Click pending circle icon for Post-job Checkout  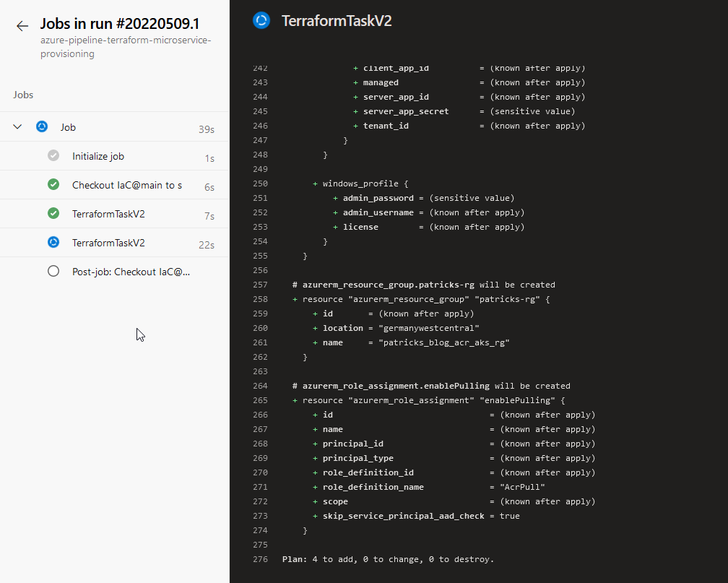(x=53, y=271)
